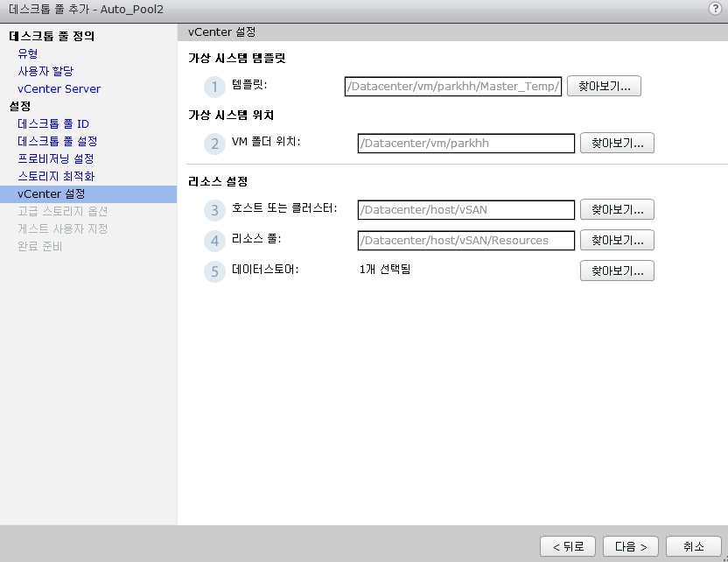
Task: Select the 데스크톱 풀 ID step
Action: (53, 124)
